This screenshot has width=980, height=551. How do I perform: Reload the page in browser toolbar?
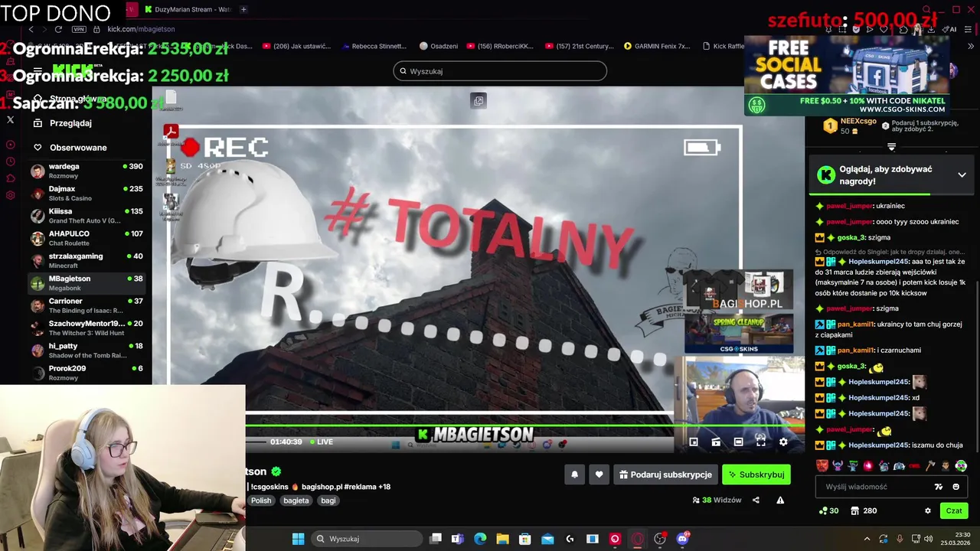click(x=58, y=29)
